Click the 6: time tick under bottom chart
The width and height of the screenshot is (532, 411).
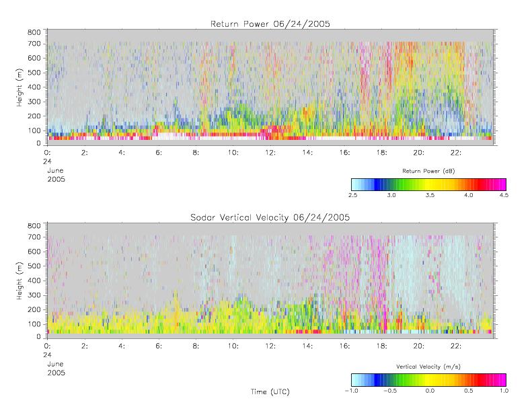coord(159,346)
